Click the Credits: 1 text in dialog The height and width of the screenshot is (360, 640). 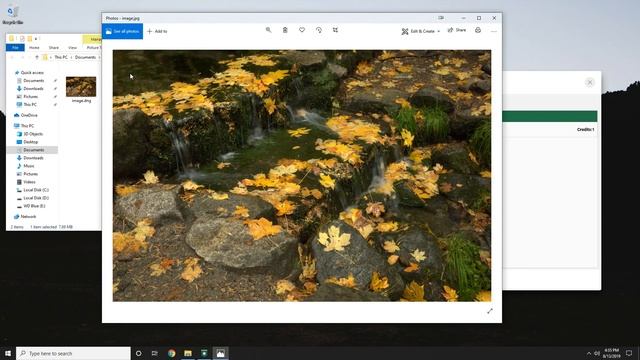(x=585, y=129)
